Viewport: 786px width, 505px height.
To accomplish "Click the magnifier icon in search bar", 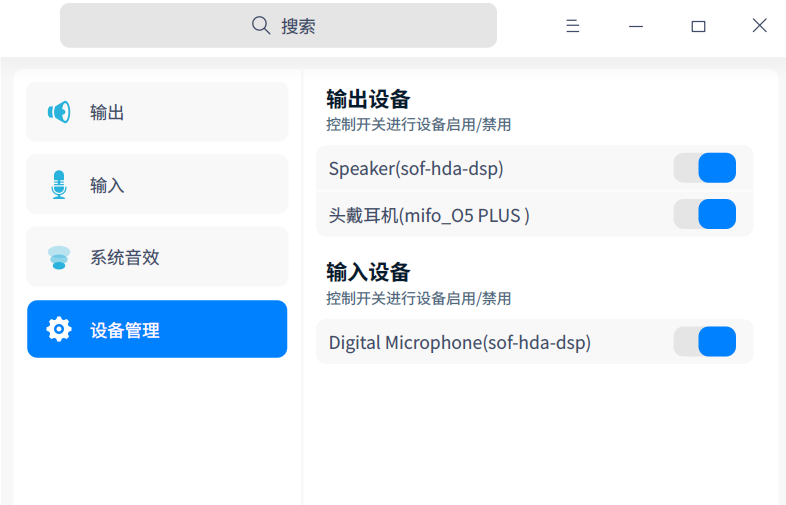I will coord(261,26).
